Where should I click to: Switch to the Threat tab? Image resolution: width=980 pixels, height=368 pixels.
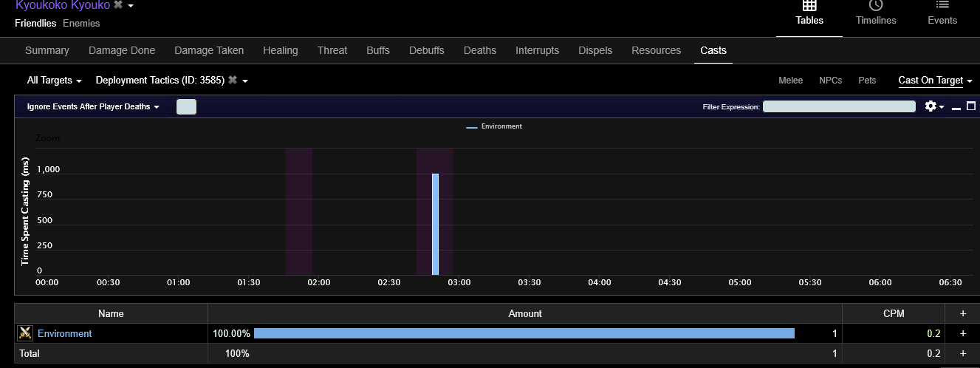[332, 50]
